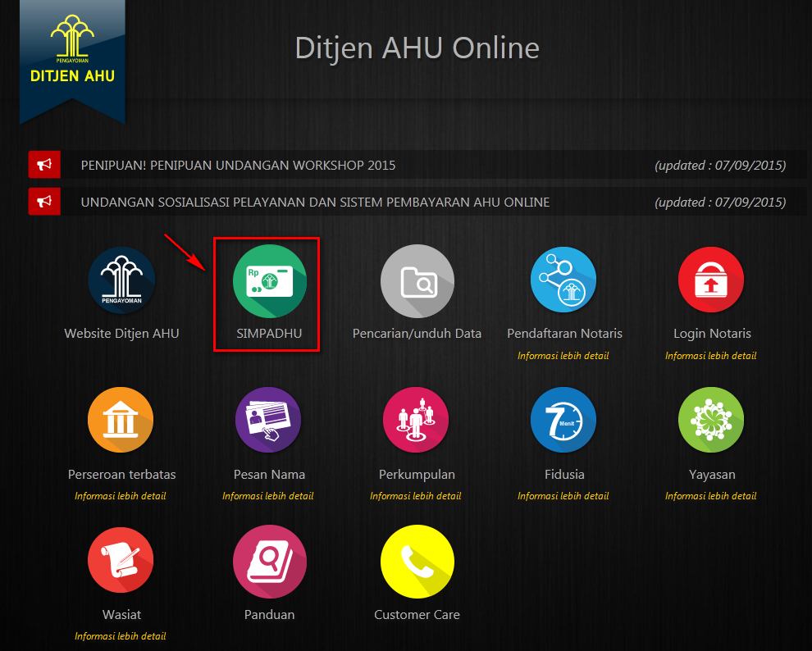Open the PENIPUAN UNDANGAN WORKSHOP 2015 announcement

238,166
